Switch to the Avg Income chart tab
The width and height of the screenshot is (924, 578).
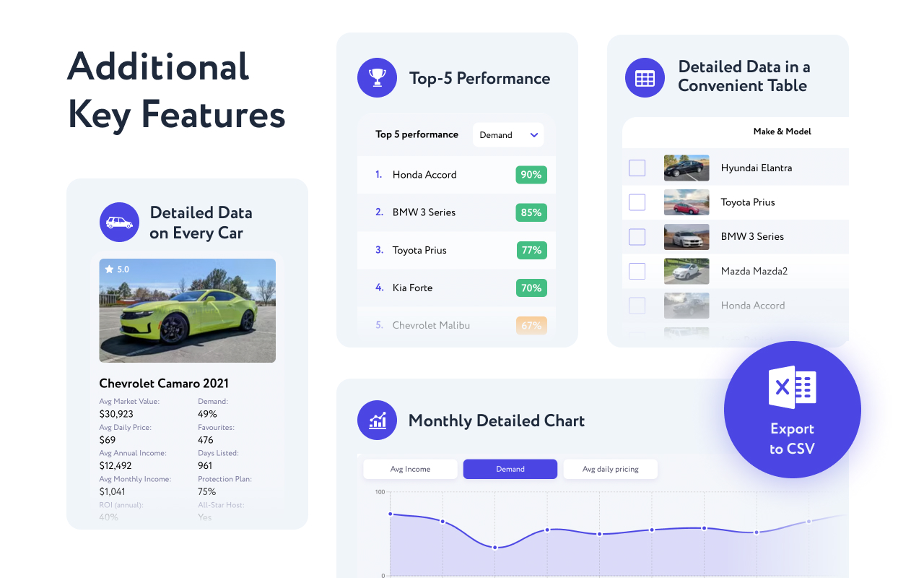(x=410, y=469)
